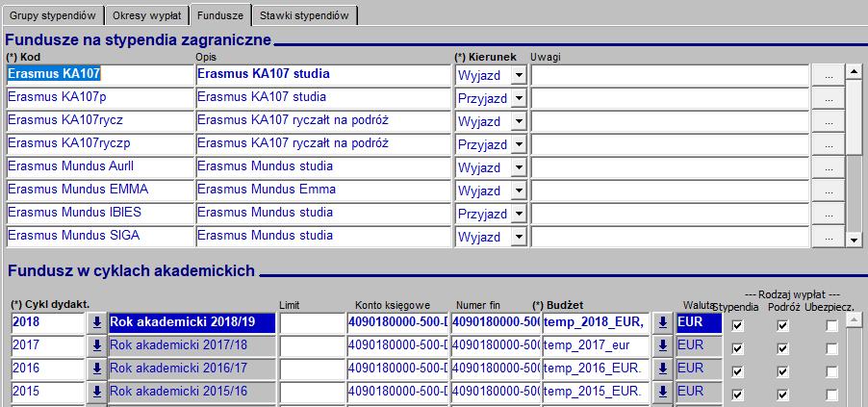Open notes editor button for Erasmus Mundus Aurll
This screenshot has height=407, width=868.
coord(829,167)
